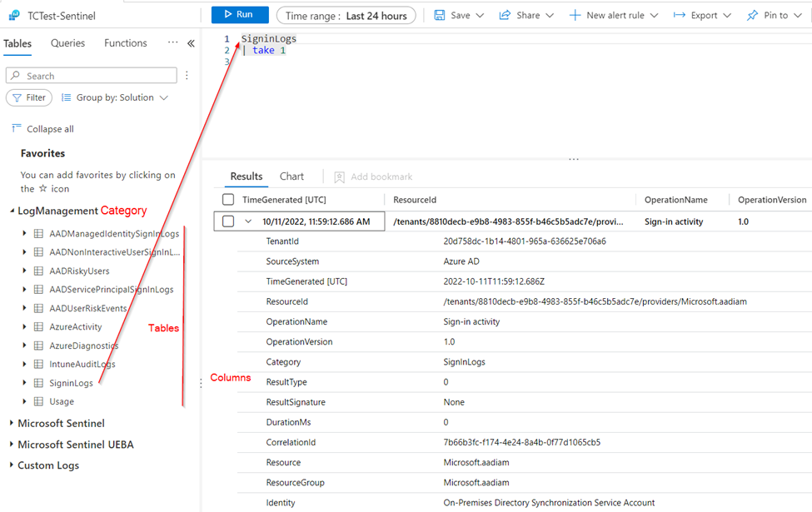812x512 pixels.
Task: Click the AADServicePrincipalSignInLogs table icon
Action: pos(38,290)
